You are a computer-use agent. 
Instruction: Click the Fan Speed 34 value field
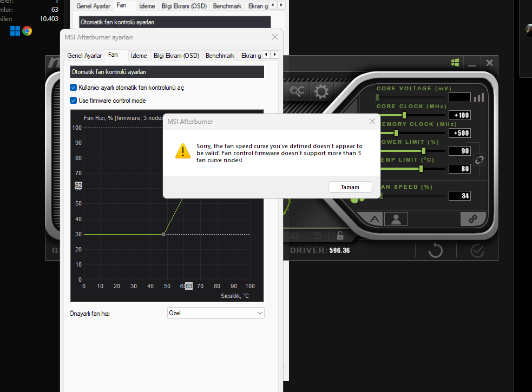tap(459, 196)
